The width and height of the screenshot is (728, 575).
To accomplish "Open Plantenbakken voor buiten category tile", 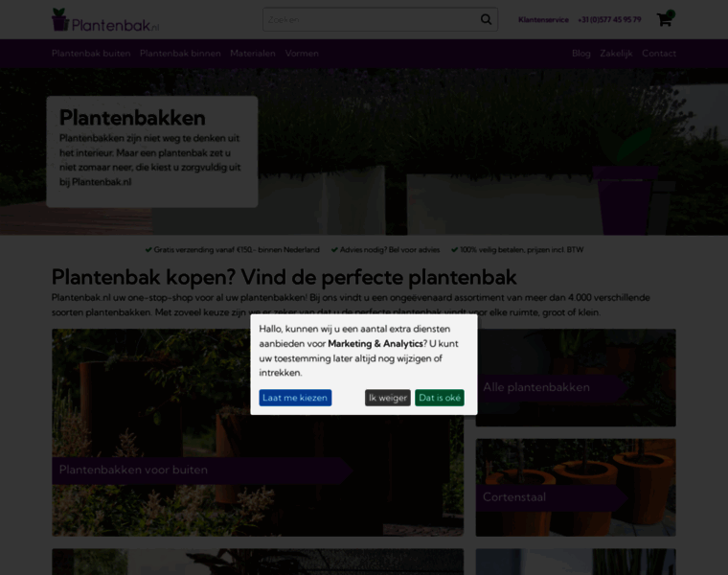I will 258,432.
